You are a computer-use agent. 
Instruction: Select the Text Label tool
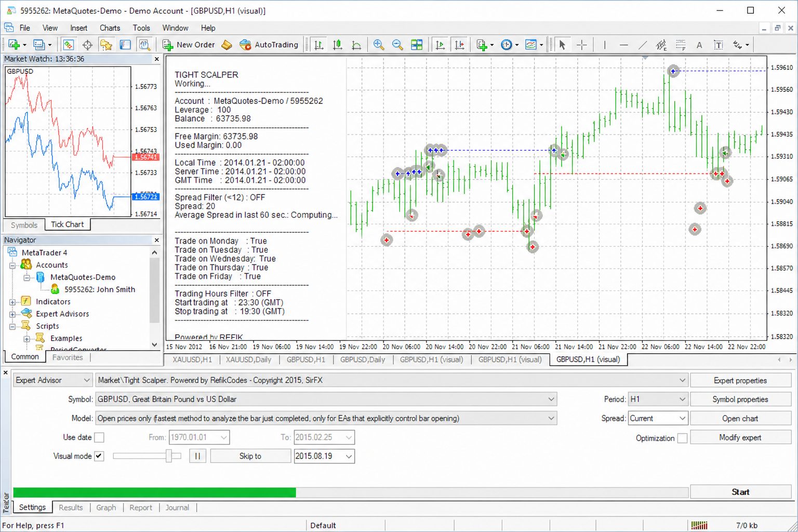point(719,45)
